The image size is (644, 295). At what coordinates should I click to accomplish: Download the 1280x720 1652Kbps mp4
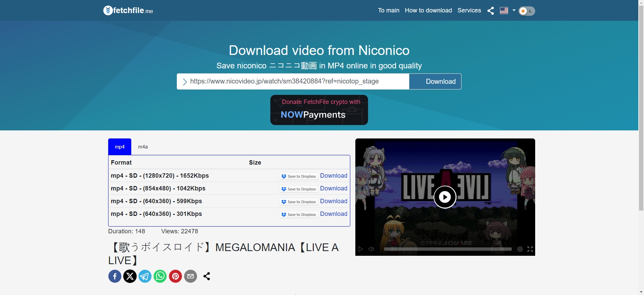pyautogui.click(x=334, y=176)
